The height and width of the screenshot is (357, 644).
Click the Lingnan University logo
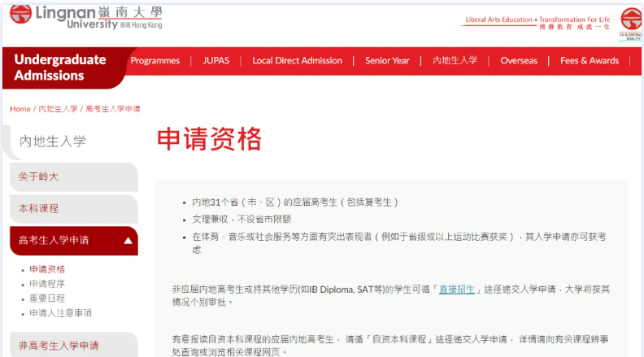[x=85, y=15]
